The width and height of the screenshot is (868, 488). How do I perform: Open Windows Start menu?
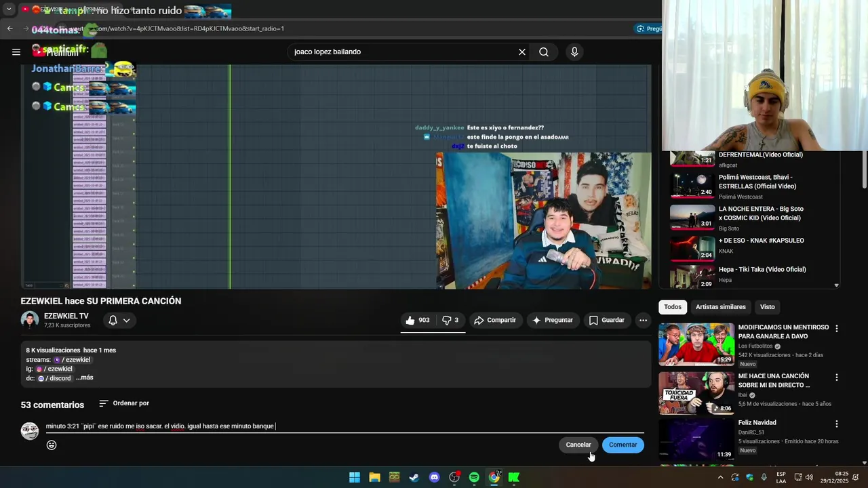click(x=355, y=477)
